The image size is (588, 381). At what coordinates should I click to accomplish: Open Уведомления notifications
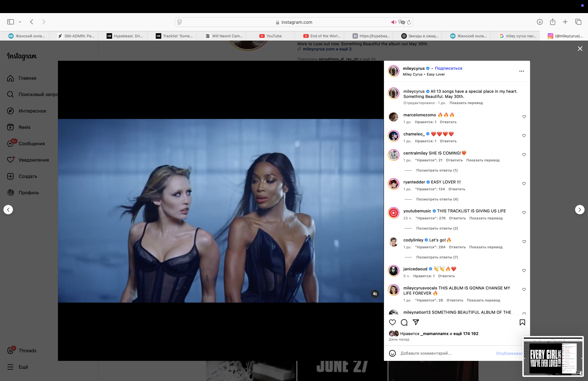click(x=28, y=160)
